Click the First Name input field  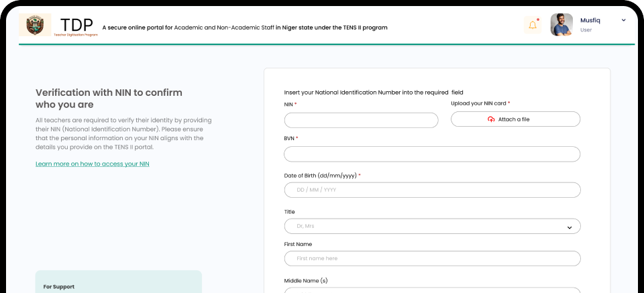432,259
